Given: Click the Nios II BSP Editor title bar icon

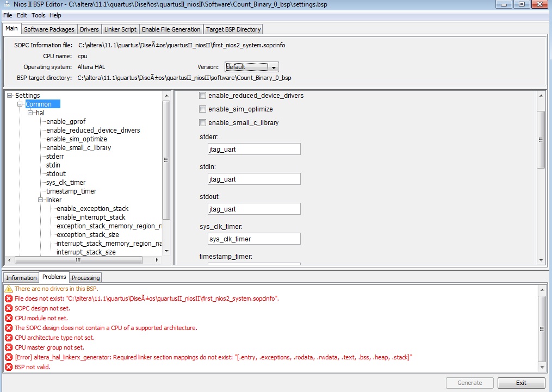Looking at the screenshot, I should tap(6, 5).
